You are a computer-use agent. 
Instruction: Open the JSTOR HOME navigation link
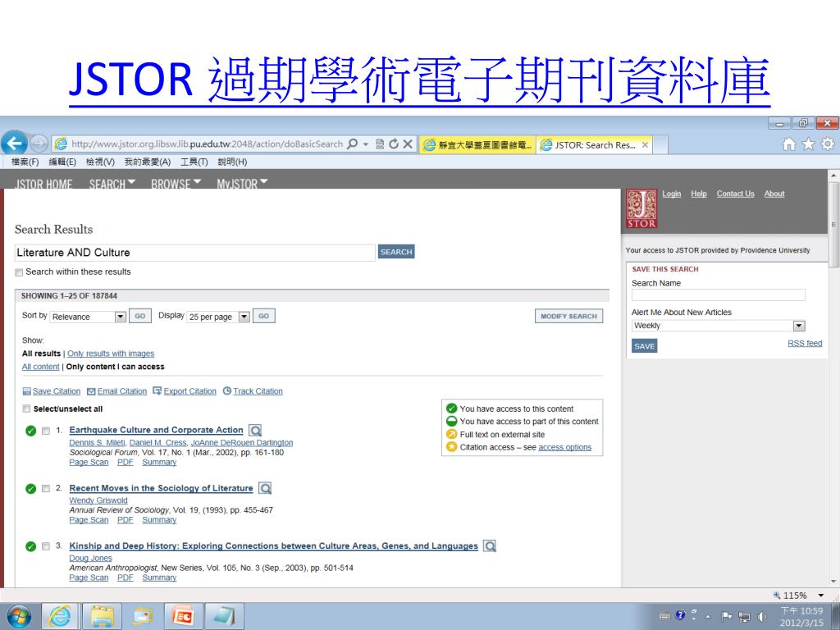click(x=43, y=184)
